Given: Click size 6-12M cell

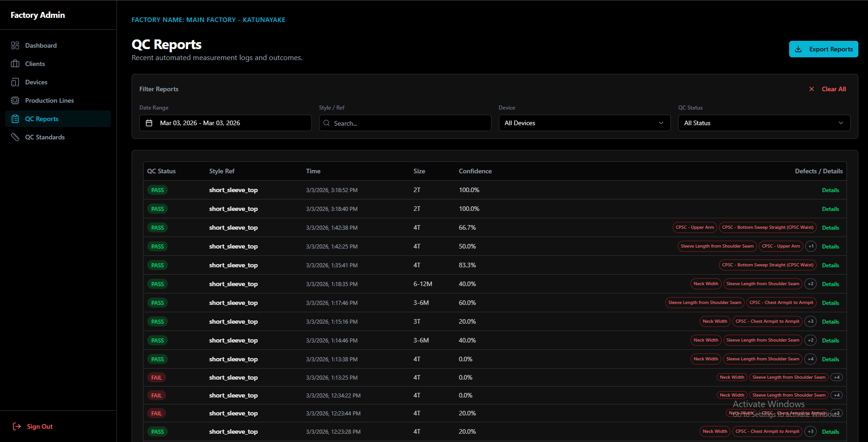Looking at the screenshot, I should click(423, 284).
